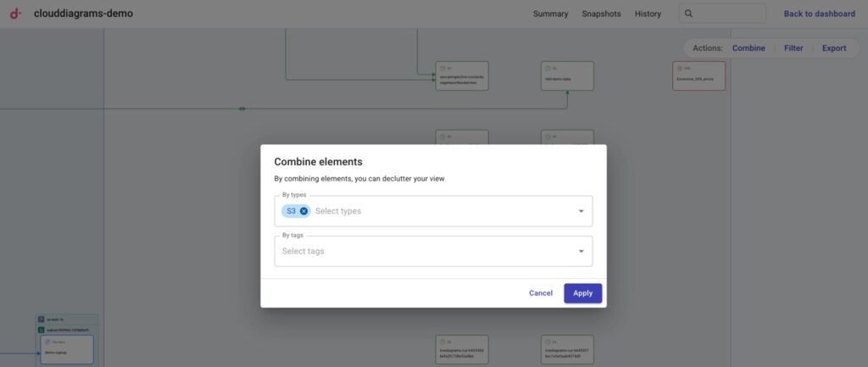Expand the By tags dropdown arrow
This screenshot has width=868, height=367.
[581, 251]
